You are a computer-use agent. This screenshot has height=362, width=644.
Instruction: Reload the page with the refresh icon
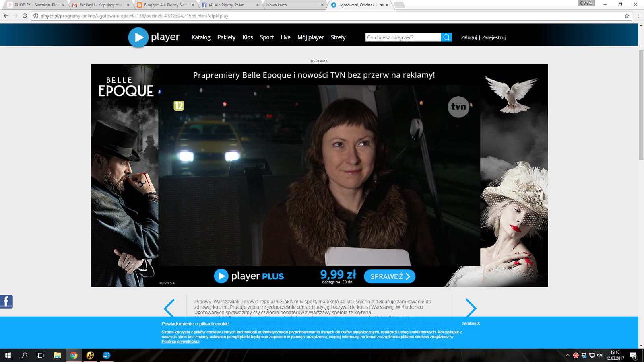[25, 16]
